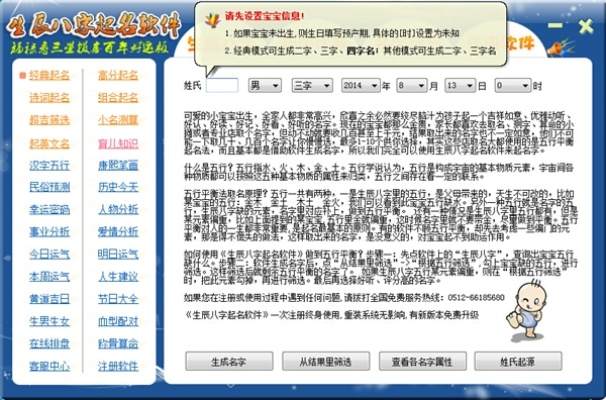Click the 生成名字 button
This screenshot has width=606, height=400.
point(229,361)
